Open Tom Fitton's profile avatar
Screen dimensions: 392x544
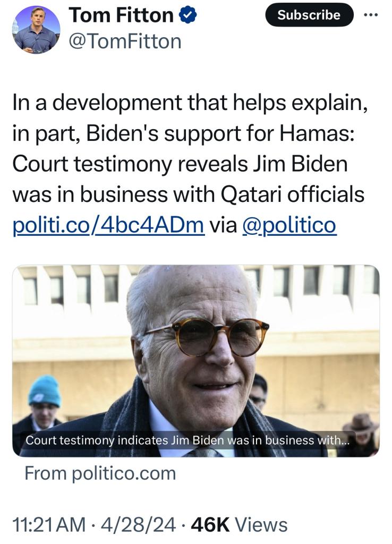[x=36, y=30]
